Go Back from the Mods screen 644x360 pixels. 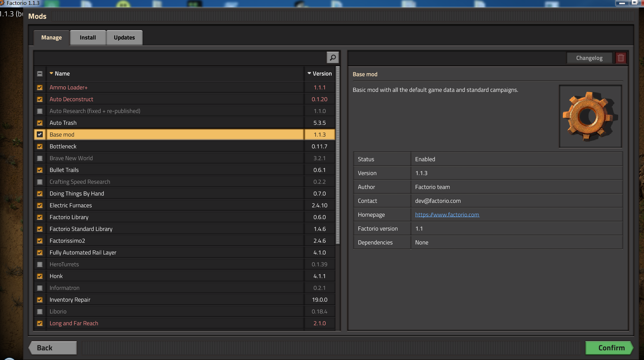point(53,348)
